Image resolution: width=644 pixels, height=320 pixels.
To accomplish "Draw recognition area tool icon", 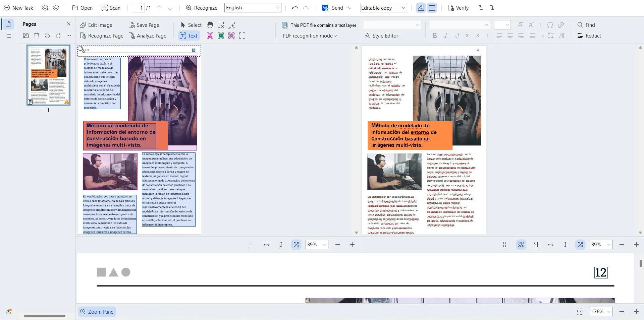I will [x=242, y=36].
